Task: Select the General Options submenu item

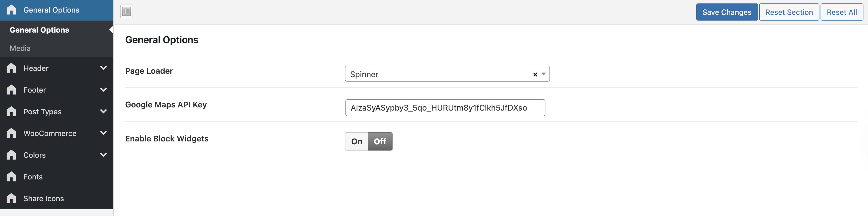Action: [x=39, y=30]
